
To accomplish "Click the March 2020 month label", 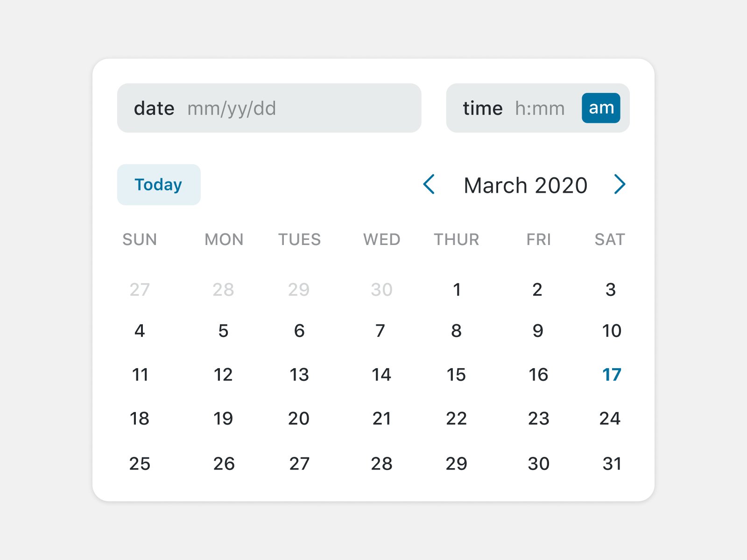I will 525,185.
